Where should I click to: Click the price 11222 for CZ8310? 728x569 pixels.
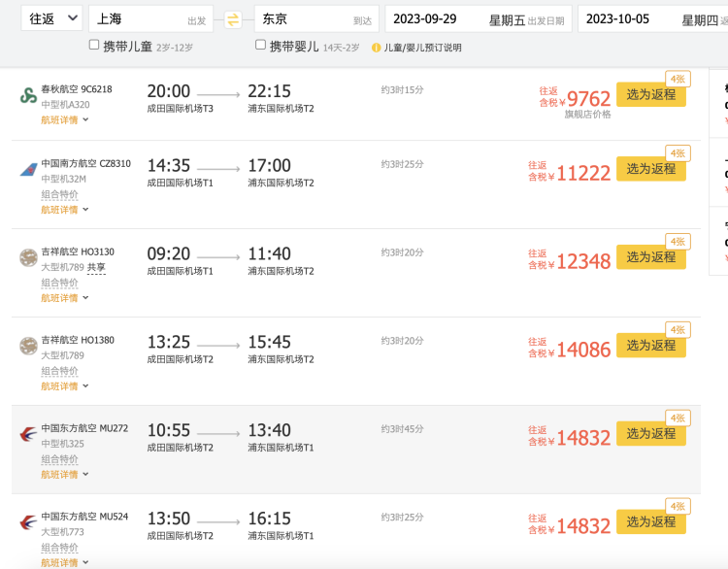coord(583,173)
